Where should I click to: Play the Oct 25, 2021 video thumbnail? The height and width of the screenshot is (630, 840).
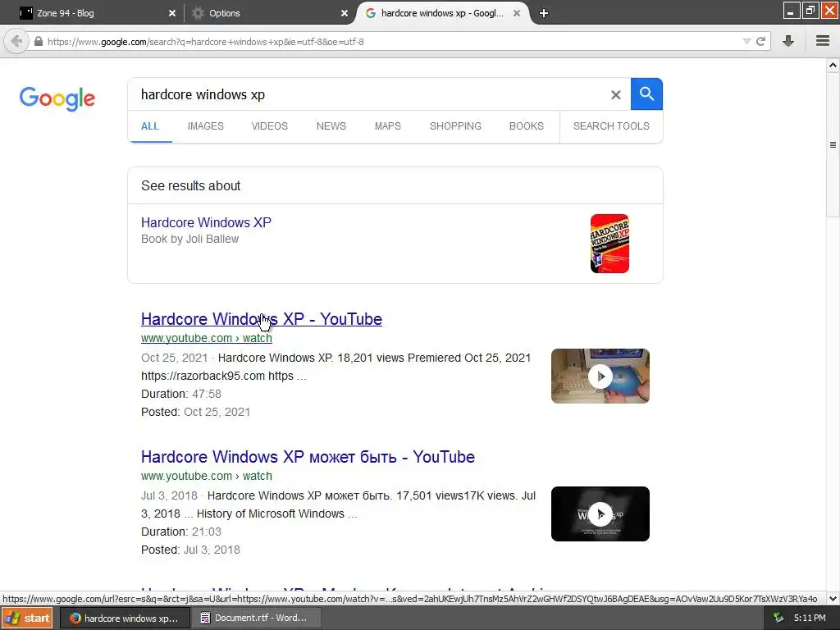coord(600,376)
